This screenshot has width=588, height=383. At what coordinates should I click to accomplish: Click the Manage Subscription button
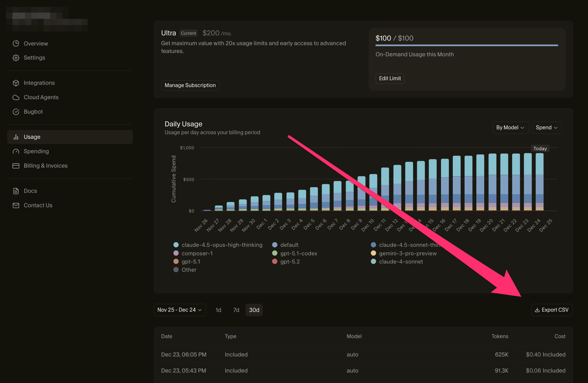(x=190, y=85)
